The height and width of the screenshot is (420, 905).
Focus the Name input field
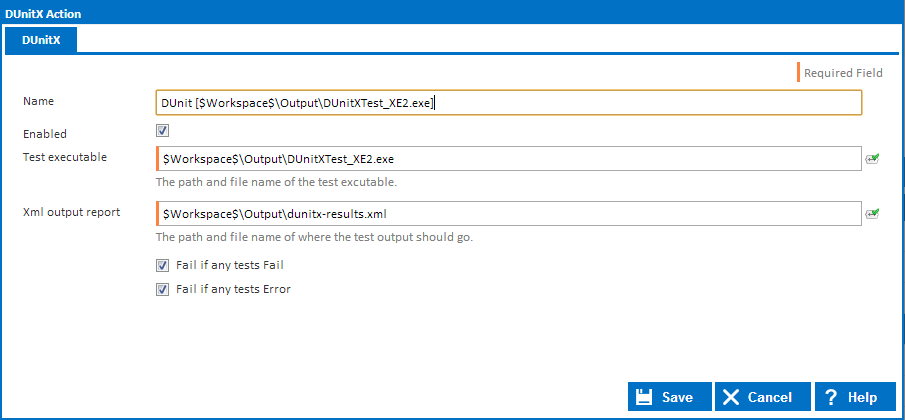[x=508, y=103]
